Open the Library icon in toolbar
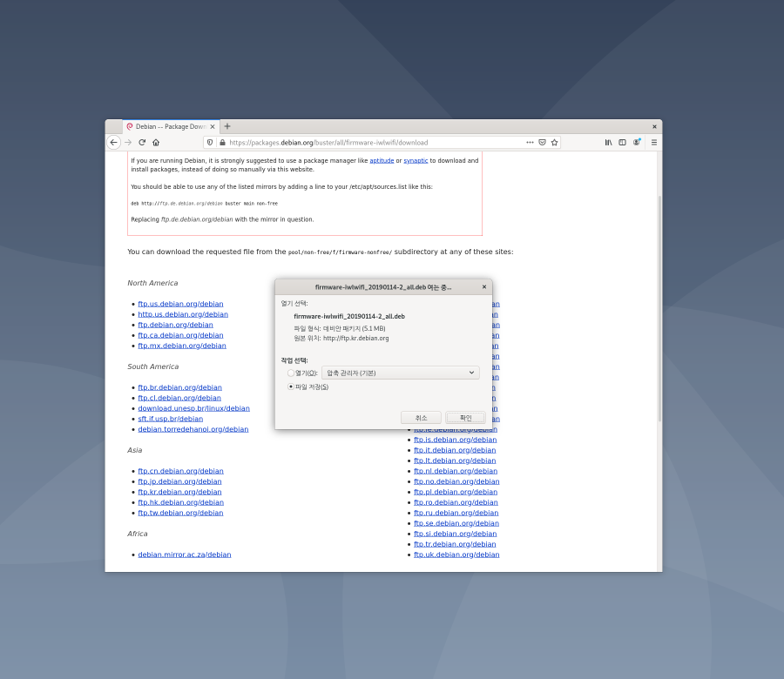Viewport: 784px width, 679px height. pos(609,143)
